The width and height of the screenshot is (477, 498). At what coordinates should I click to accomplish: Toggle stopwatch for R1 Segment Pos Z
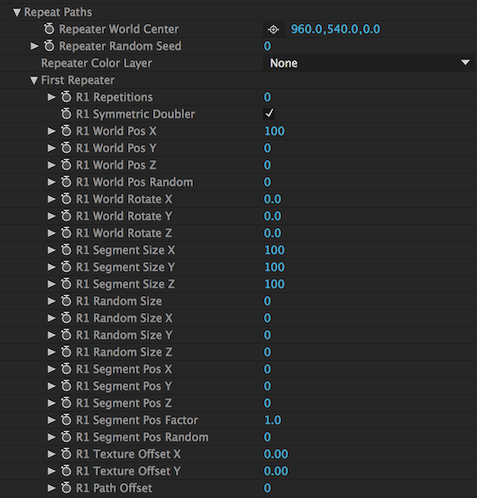coord(66,403)
